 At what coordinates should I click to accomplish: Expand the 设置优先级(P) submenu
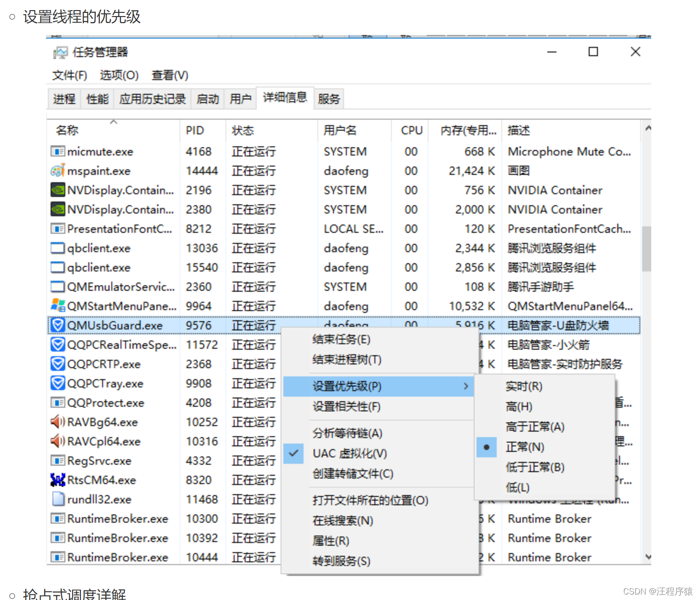tap(379, 386)
